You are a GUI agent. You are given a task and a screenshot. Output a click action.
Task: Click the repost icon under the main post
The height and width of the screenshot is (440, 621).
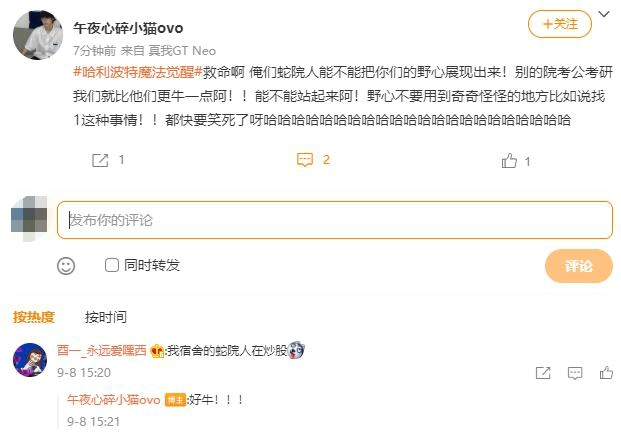tap(100, 160)
